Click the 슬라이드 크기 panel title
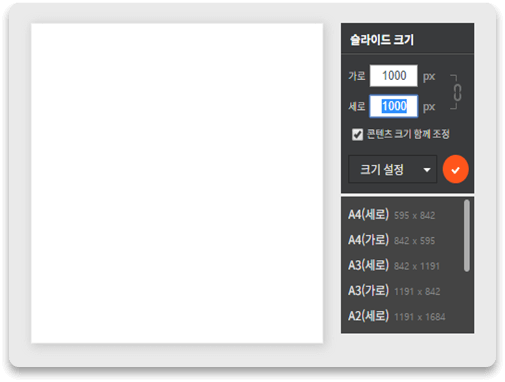 [x=382, y=40]
